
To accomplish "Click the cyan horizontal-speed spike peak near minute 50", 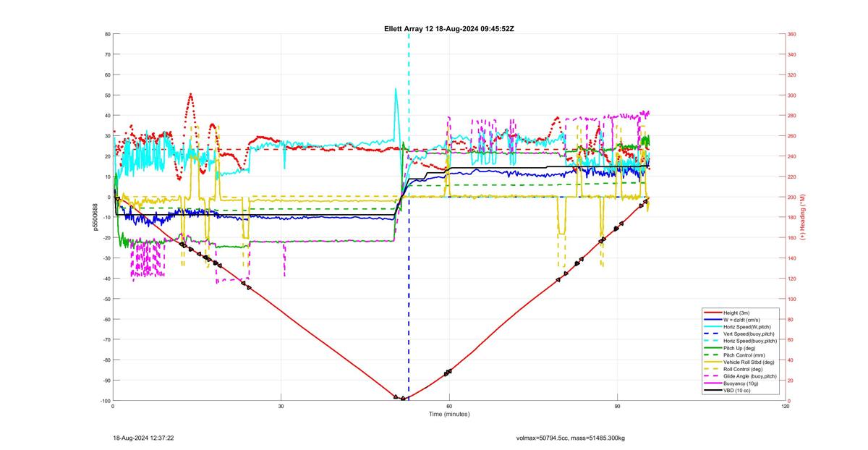I will point(396,89).
